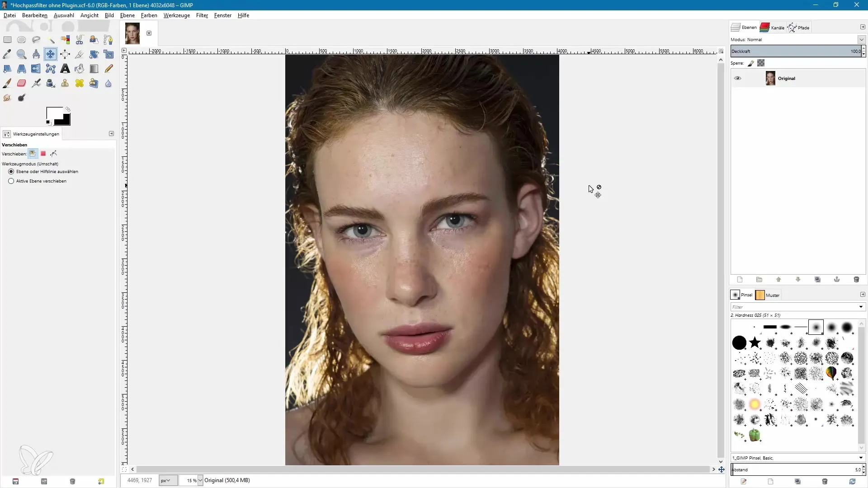This screenshot has width=868, height=488.
Task: Select the Heal bandage tool
Action: 80,83
